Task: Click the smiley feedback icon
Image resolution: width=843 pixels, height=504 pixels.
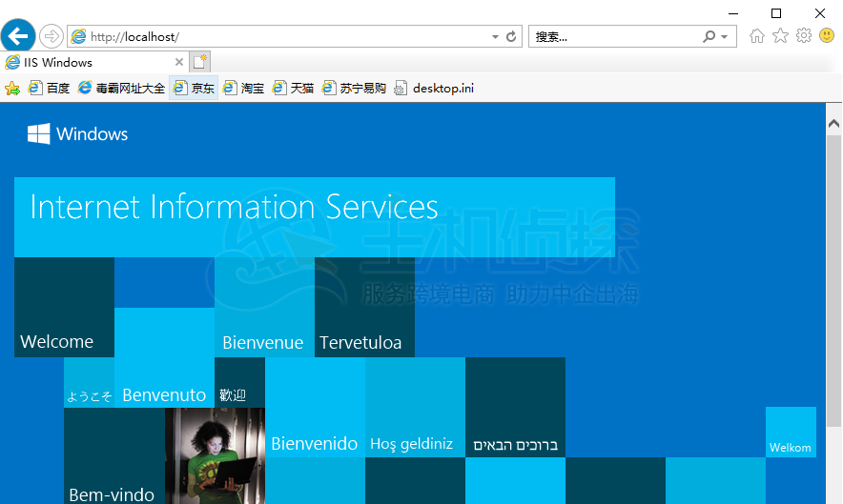Action: pyautogui.click(x=827, y=36)
